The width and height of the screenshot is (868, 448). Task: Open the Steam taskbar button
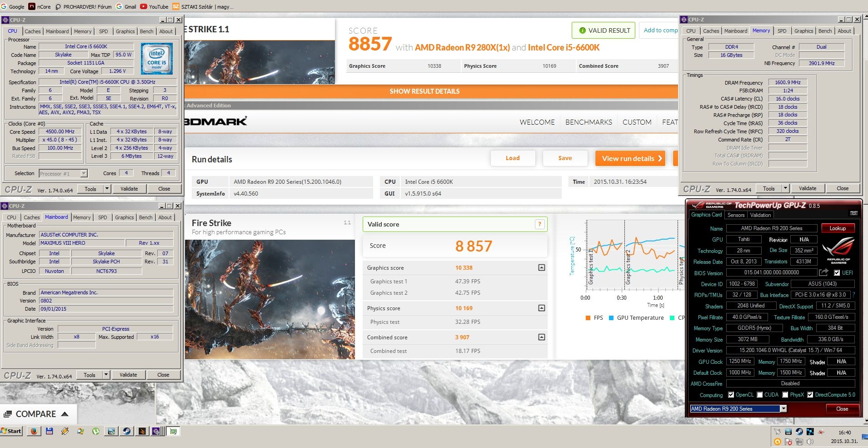(x=127, y=431)
